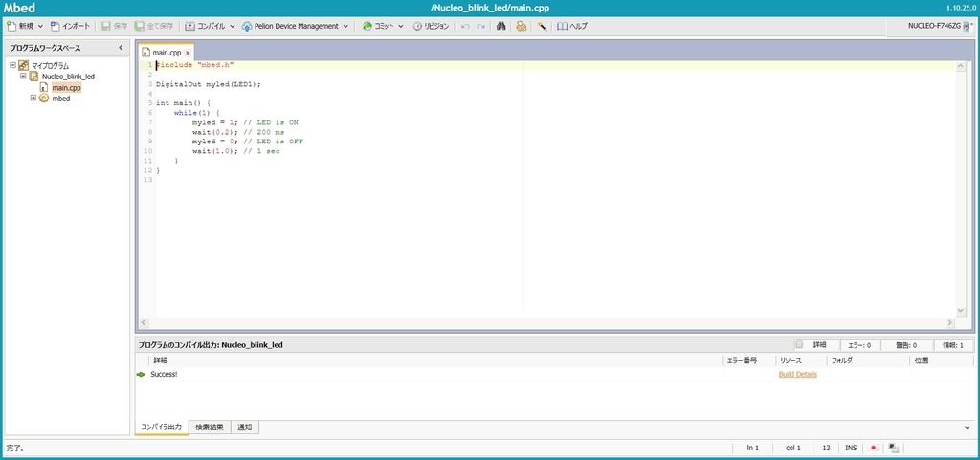Switch to the 検索結果 tab
Viewport: 980px width, 460px height.
tap(210, 427)
